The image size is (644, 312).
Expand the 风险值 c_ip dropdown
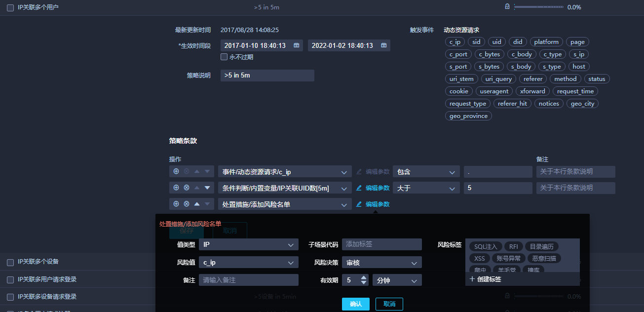249,262
